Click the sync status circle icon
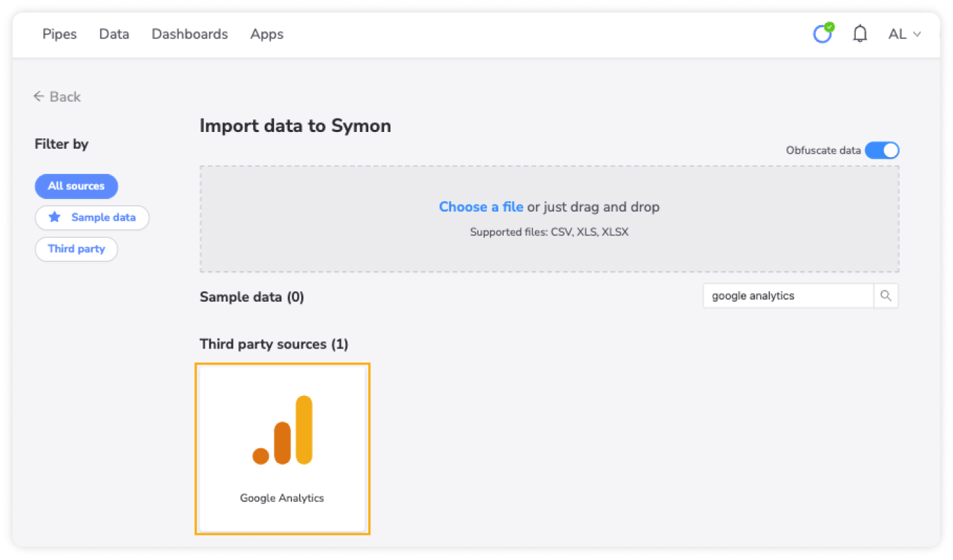953x560 pixels. (x=823, y=33)
